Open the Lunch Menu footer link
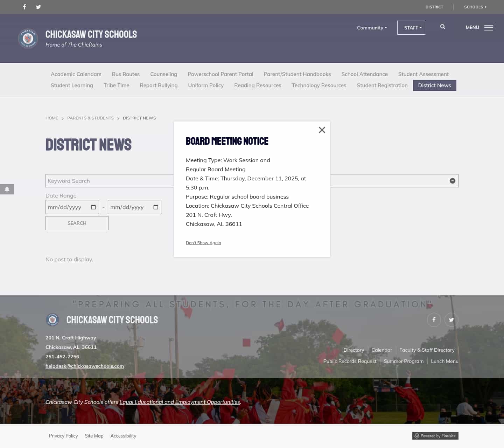Viewport: 504px width, 448px height. (x=444, y=361)
